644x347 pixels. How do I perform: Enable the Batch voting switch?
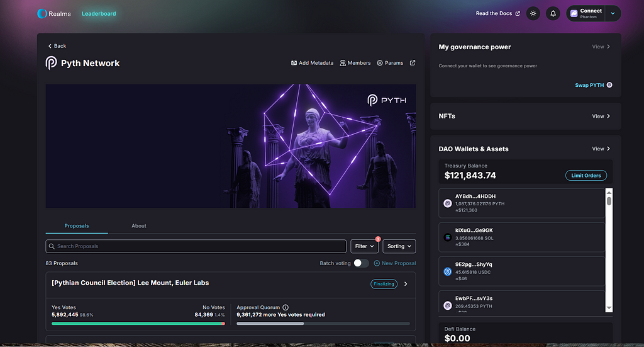pos(361,263)
